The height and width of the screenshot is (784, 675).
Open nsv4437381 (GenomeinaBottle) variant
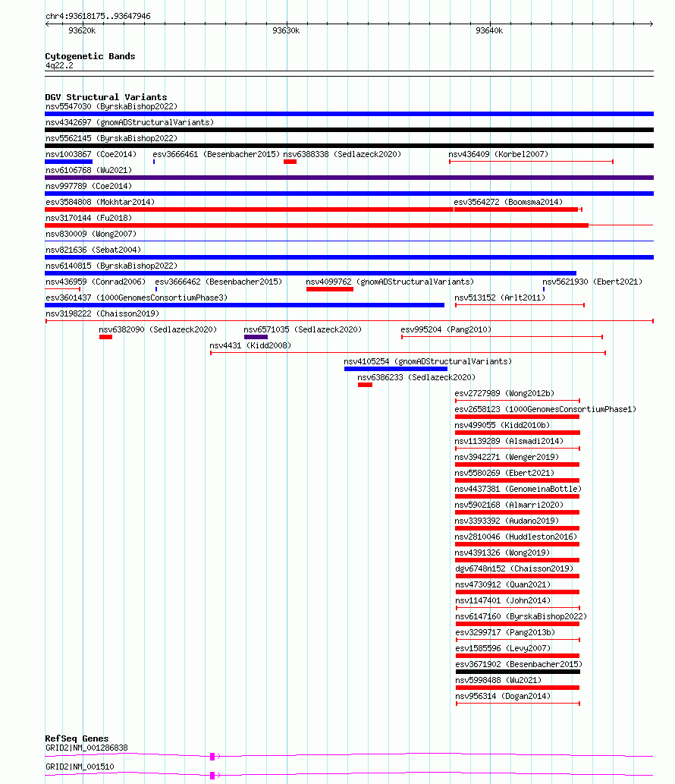[518, 490]
